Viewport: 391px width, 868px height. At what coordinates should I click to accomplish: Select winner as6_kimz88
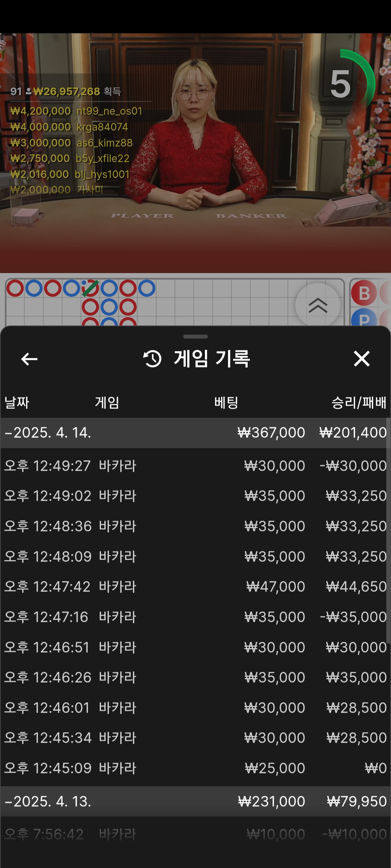pos(104,143)
